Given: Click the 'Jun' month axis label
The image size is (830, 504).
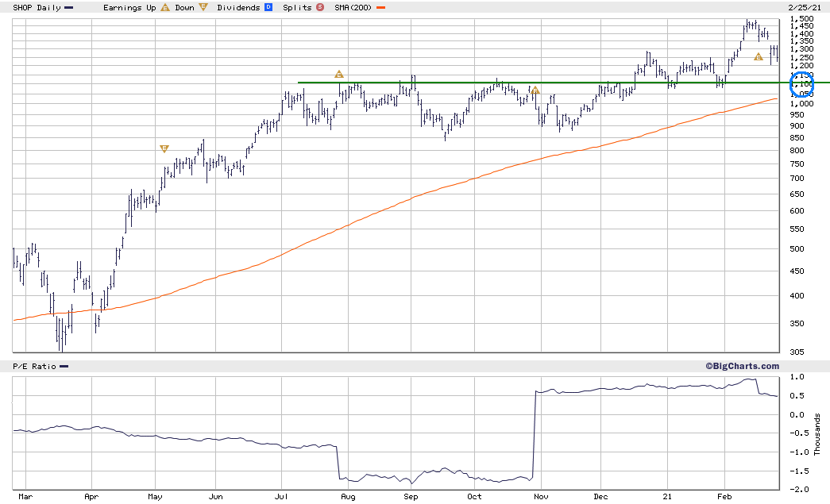Looking at the screenshot, I should point(215,496).
